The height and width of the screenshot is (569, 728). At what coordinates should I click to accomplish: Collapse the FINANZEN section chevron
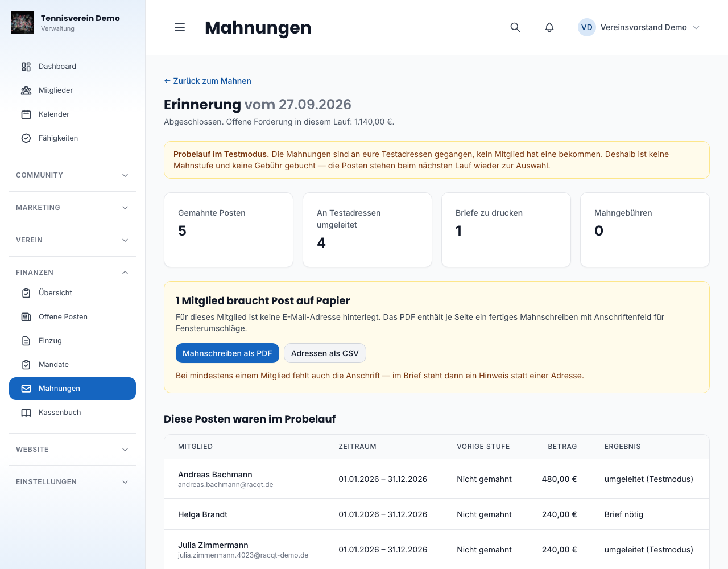[x=125, y=273]
